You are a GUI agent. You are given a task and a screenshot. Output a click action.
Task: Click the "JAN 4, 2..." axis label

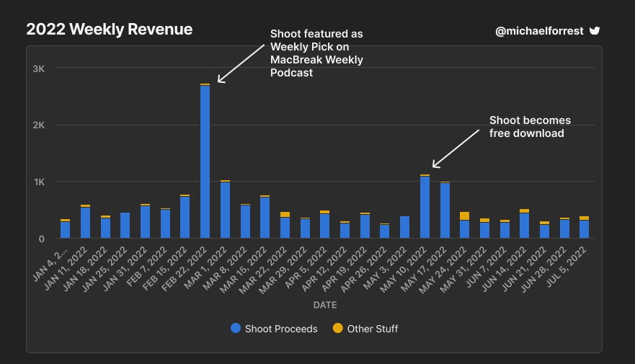point(50,265)
